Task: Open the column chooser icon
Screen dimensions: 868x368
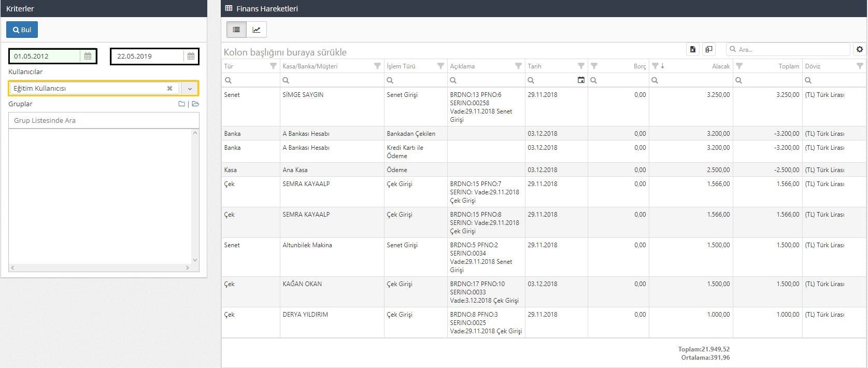Action: (x=709, y=49)
